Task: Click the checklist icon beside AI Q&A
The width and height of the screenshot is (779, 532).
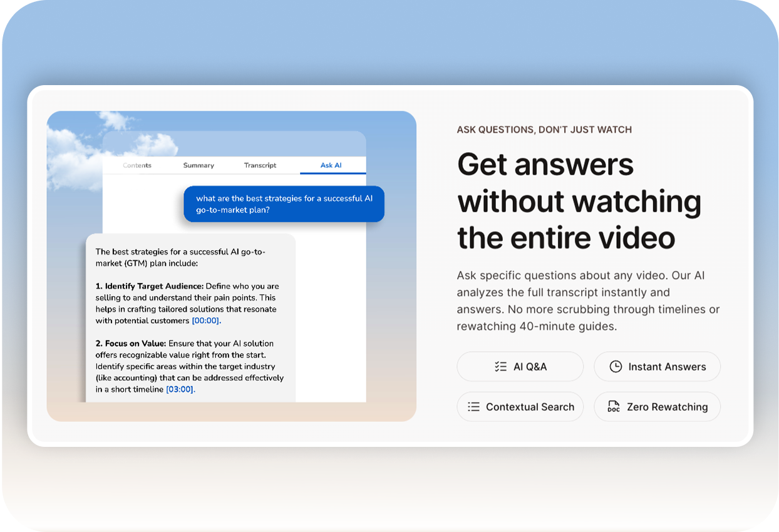Action: (x=500, y=367)
